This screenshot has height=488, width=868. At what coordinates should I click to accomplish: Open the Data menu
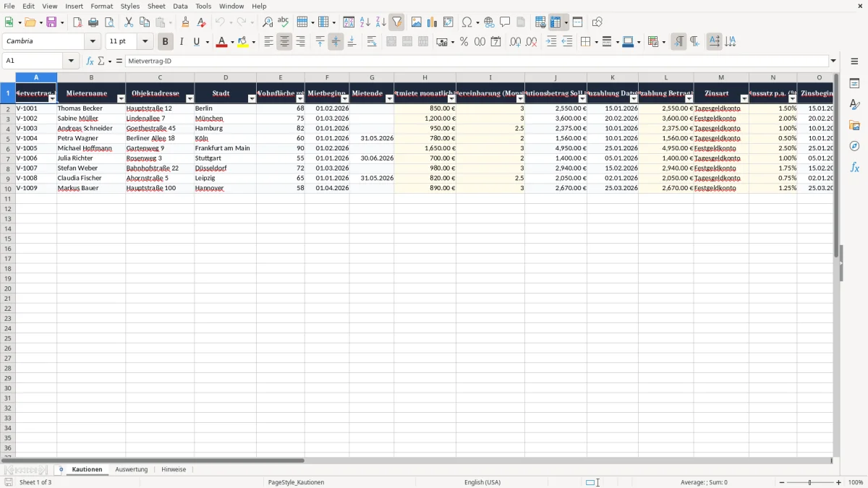pyautogui.click(x=180, y=6)
